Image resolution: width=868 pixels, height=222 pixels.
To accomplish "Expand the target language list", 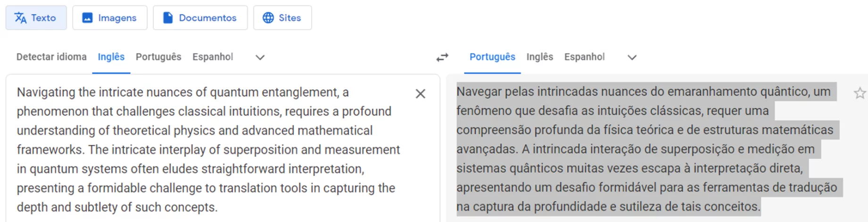I will 632,57.
